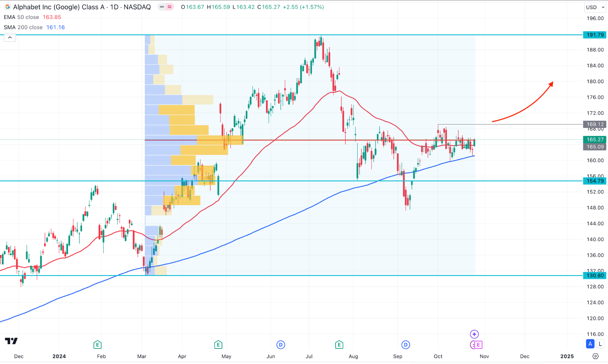Click the 191.79 horizontal line price label
Screen dimensions: 608x364
tap(595, 35)
